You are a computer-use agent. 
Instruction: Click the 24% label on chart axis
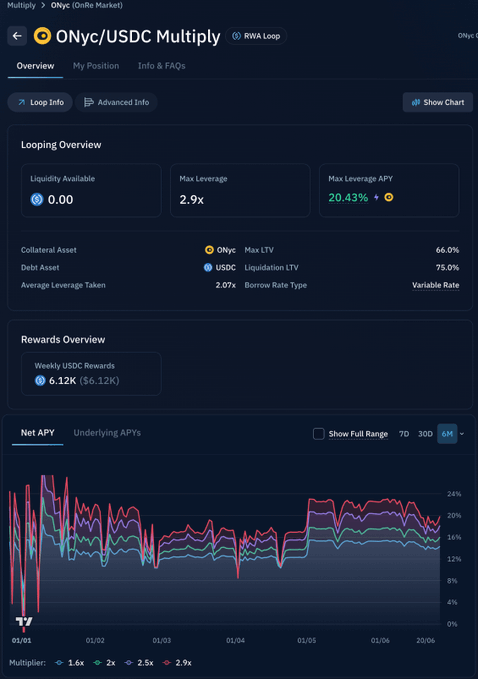pos(454,494)
